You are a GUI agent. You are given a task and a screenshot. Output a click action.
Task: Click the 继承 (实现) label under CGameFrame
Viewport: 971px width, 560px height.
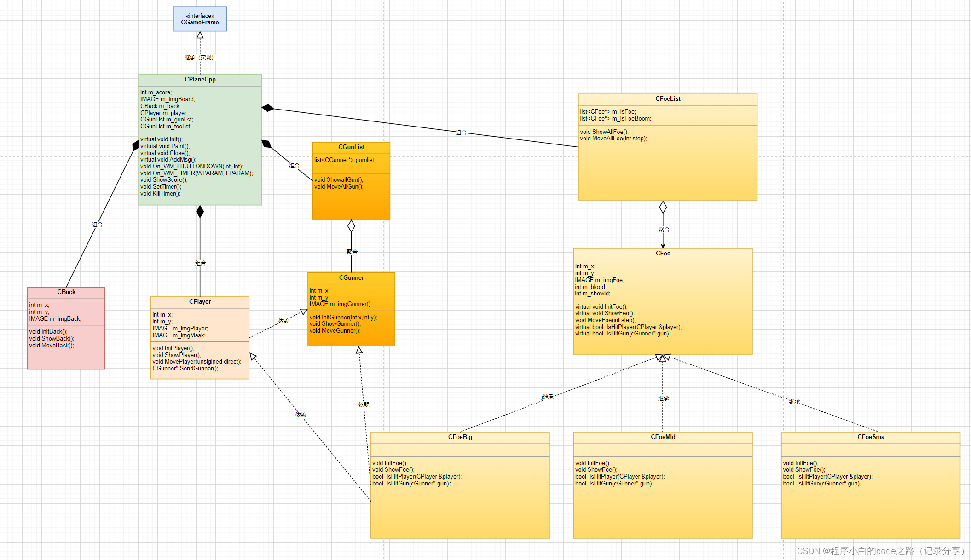tap(199, 58)
